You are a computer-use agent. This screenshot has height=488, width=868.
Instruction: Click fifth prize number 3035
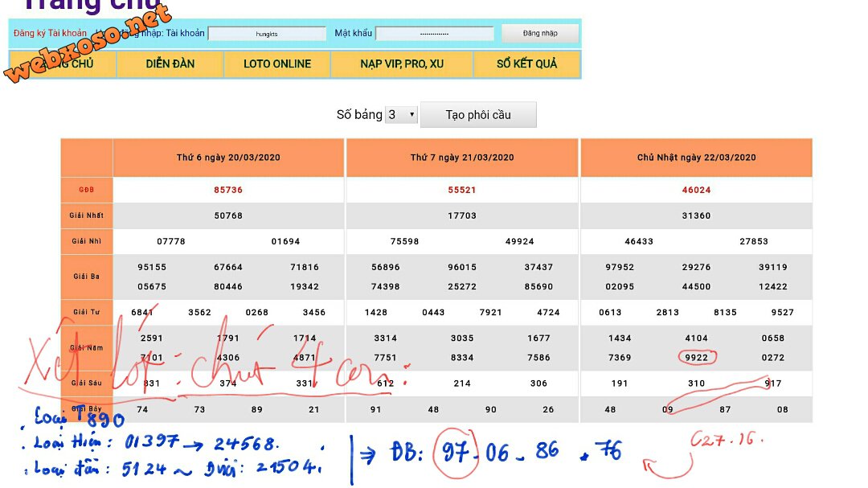462,338
